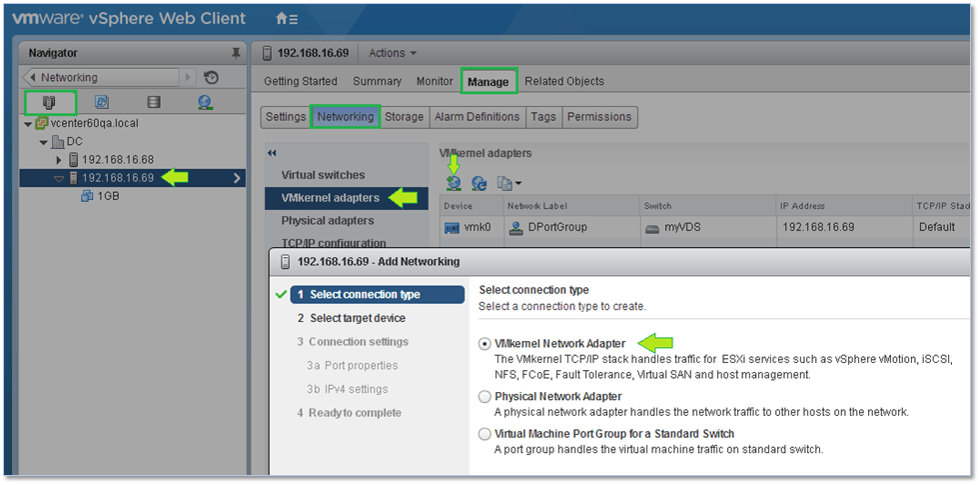Select the DC datacenter tree item
The image size is (980, 485).
pos(74,142)
